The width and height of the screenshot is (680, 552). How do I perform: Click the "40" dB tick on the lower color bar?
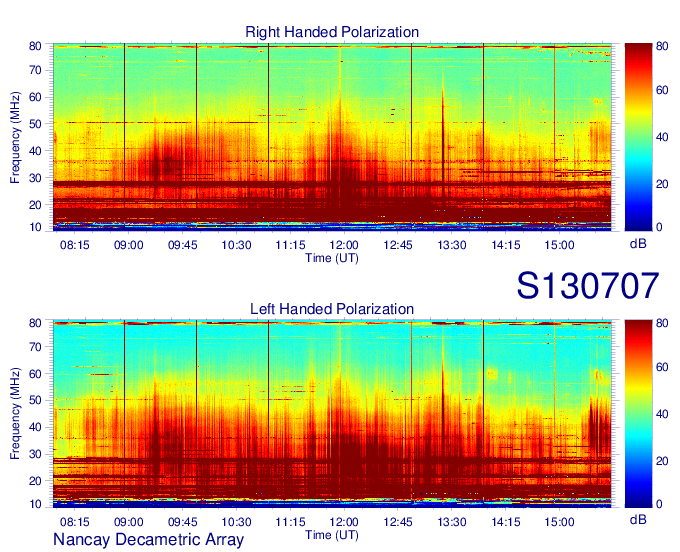[x=662, y=414]
